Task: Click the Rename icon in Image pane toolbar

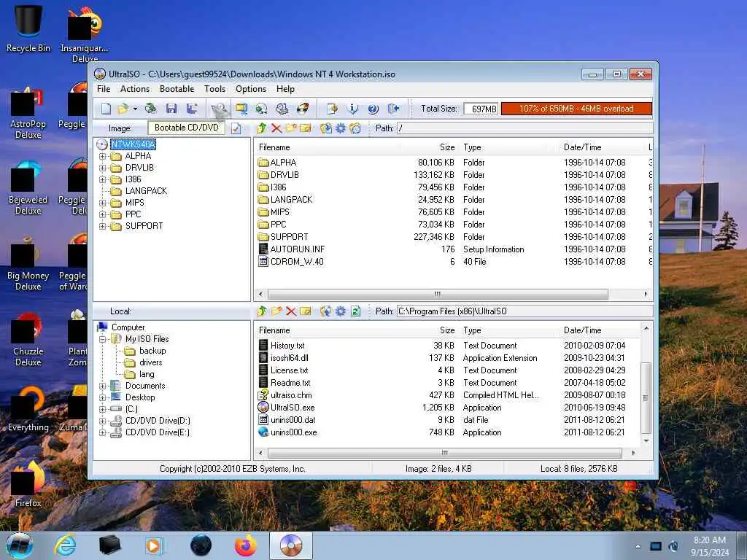Action: coord(306,128)
